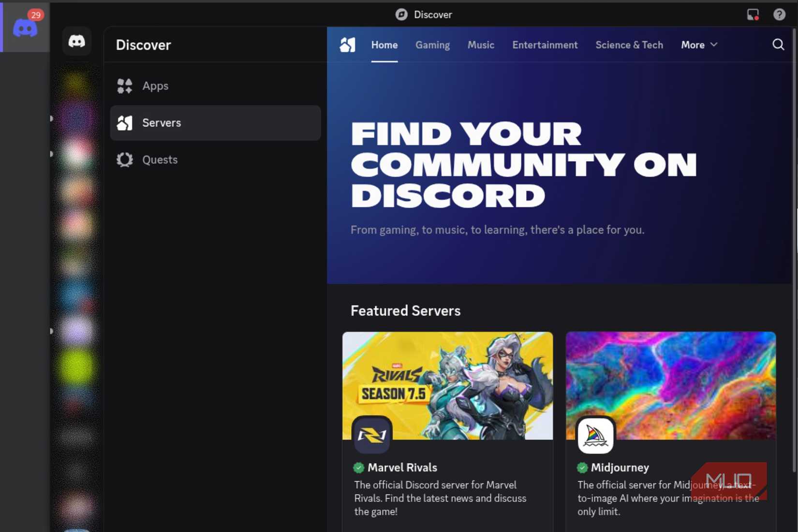This screenshot has width=798, height=532.
Task: Click the search magnifier icon
Action: click(778, 44)
